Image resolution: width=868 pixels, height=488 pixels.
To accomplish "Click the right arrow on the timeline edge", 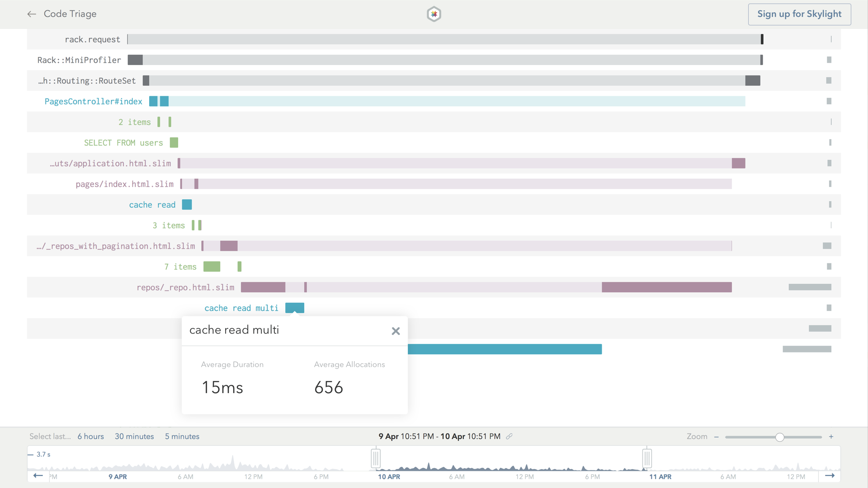I will click(831, 476).
